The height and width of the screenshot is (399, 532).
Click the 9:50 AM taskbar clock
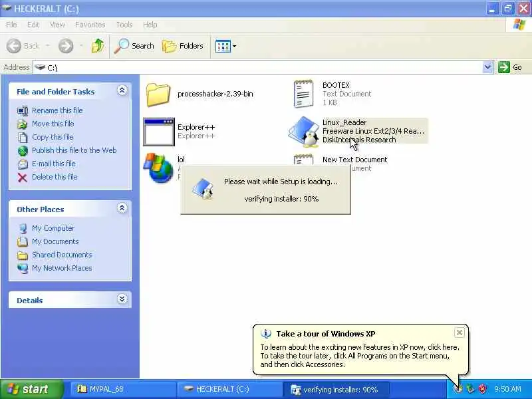click(507, 389)
